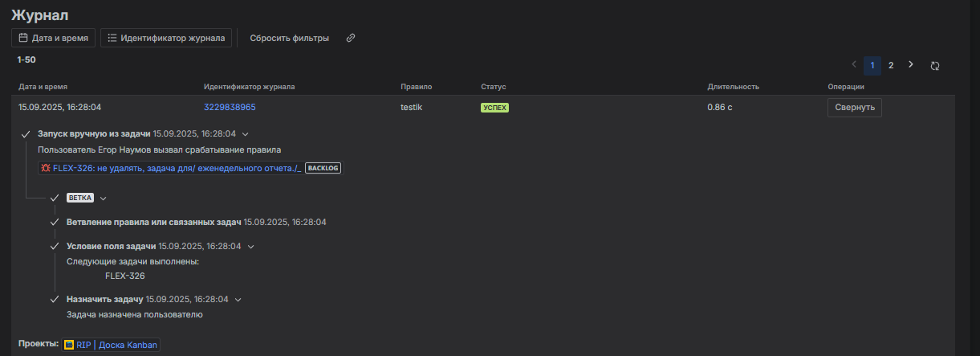Click the red bug icon of FLEX-326
The image size is (980, 356).
(x=46, y=168)
